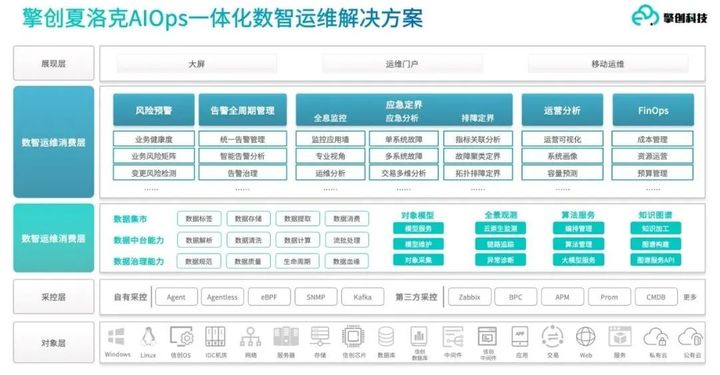Select the SNMP collector box
The image size is (720, 375).
click(x=316, y=297)
